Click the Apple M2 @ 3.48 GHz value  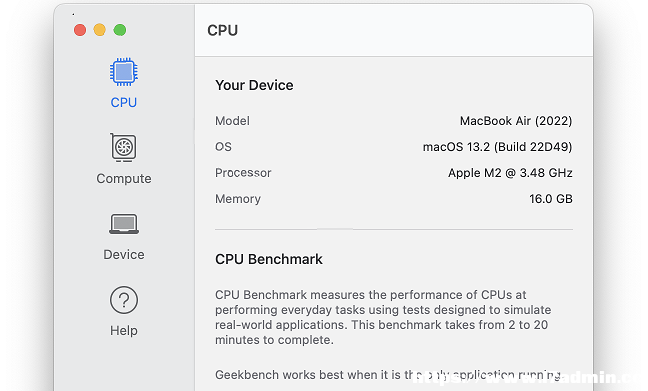point(510,173)
